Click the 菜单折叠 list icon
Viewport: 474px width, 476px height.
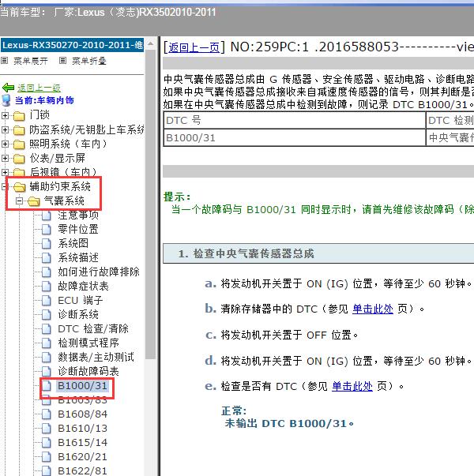coord(62,61)
